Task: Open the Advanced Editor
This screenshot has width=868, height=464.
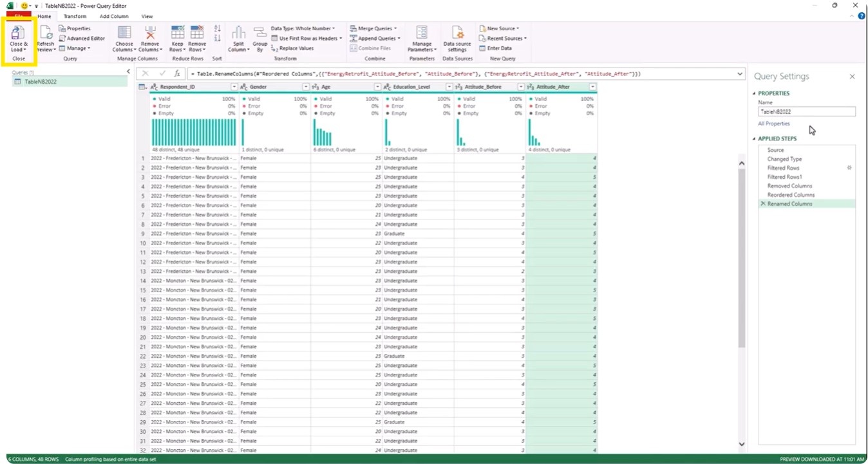Action: (x=82, y=38)
